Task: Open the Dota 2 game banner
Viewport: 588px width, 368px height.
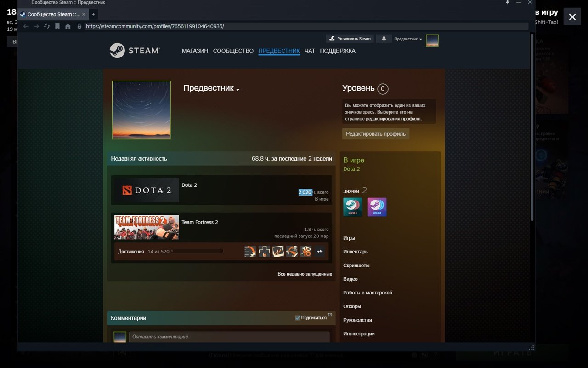Action: click(147, 190)
